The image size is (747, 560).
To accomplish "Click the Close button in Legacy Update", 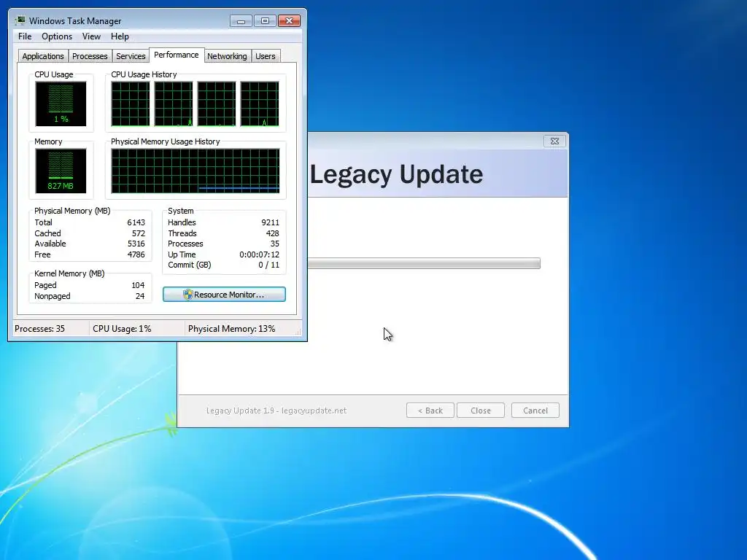I will [x=481, y=411].
